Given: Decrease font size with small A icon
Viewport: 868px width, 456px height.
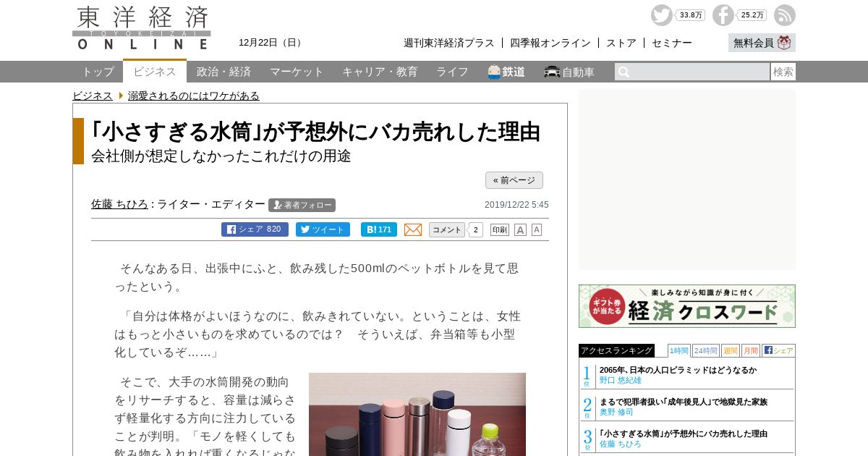Looking at the screenshot, I should (x=537, y=229).
